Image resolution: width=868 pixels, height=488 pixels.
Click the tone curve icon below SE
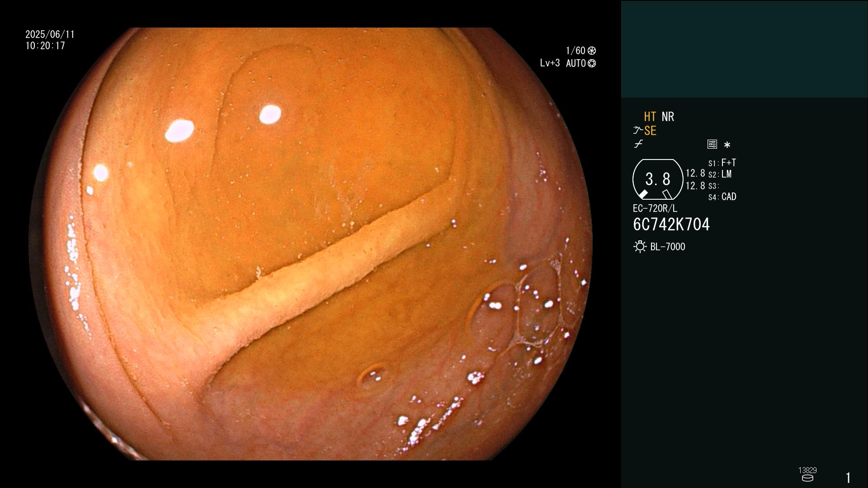coord(638,144)
